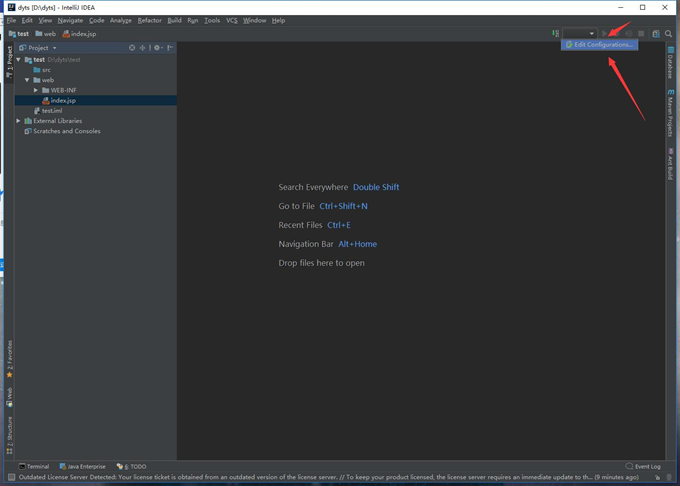Open the Navigate menu

[x=70, y=20]
